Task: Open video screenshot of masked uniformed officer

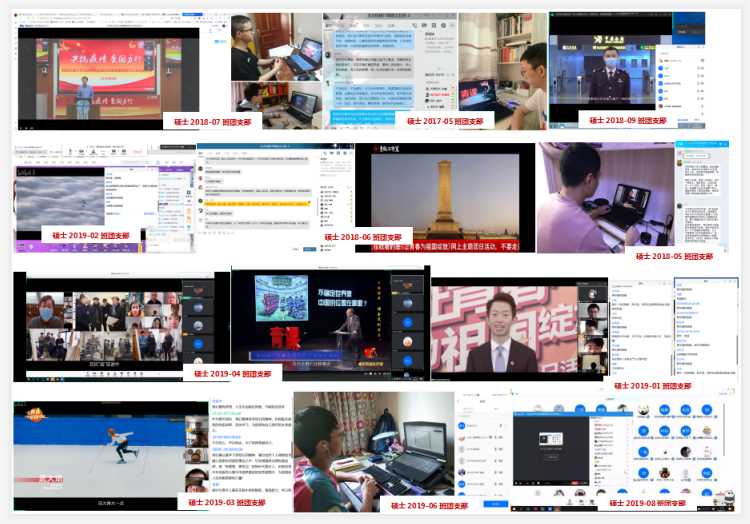Action: tap(627, 71)
